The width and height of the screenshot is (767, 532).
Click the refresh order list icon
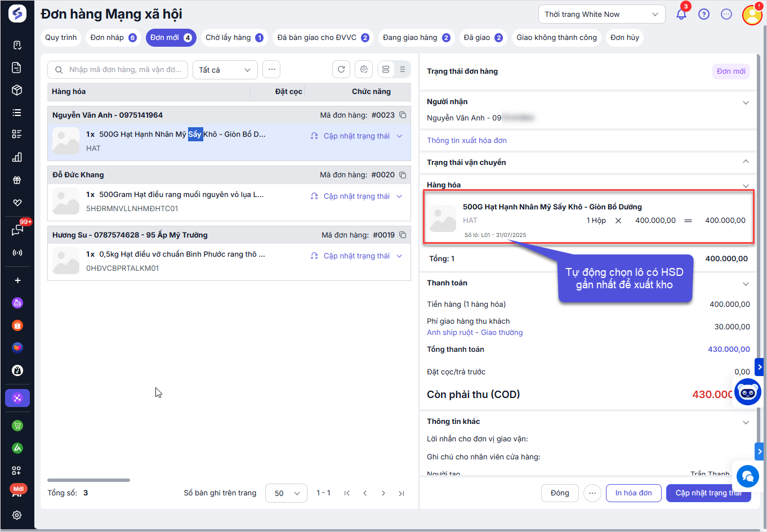(x=341, y=69)
